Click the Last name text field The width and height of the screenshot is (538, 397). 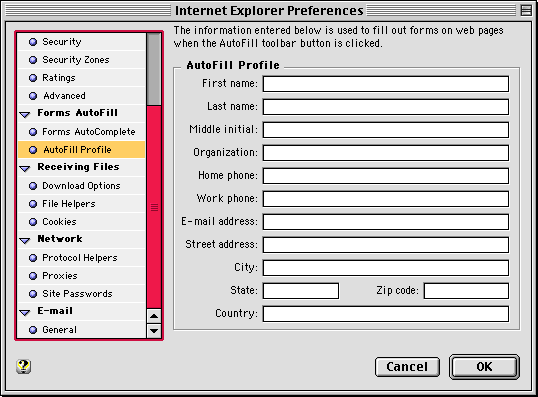[386, 107]
